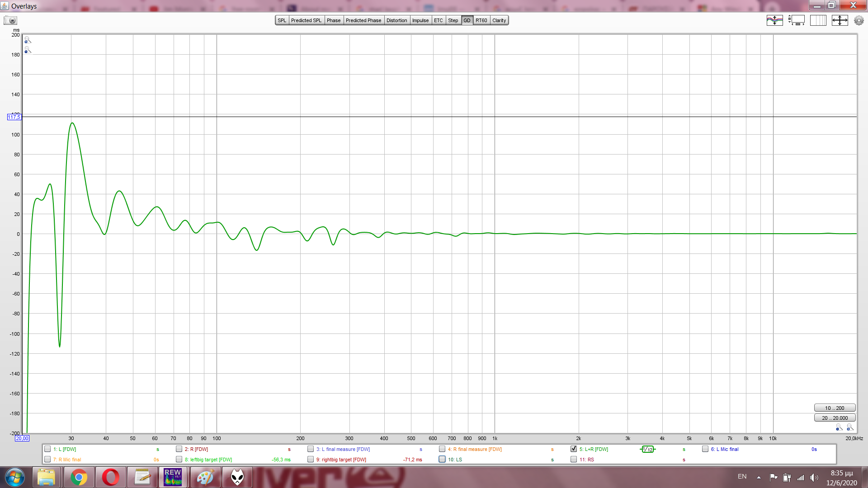Enable the 6: L Mic final trace
This screenshot has height=488, width=868.
pos(705,449)
